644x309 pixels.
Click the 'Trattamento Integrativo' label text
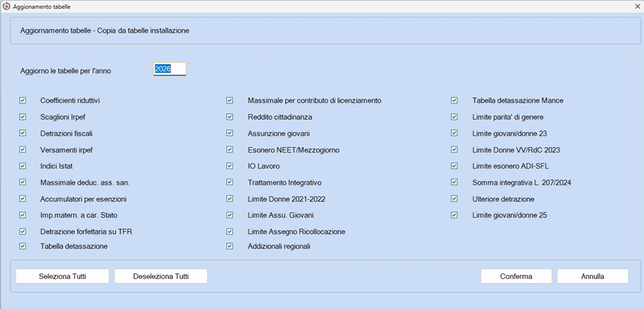tap(285, 182)
